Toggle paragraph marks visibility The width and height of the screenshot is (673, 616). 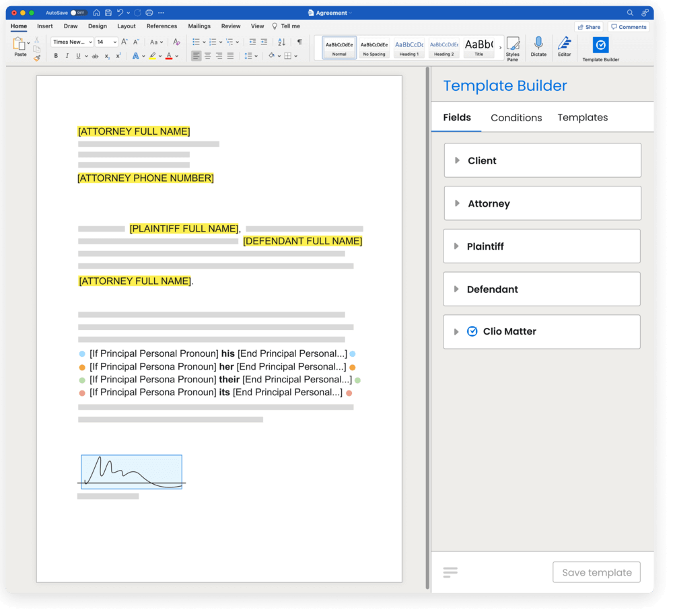[299, 42]
